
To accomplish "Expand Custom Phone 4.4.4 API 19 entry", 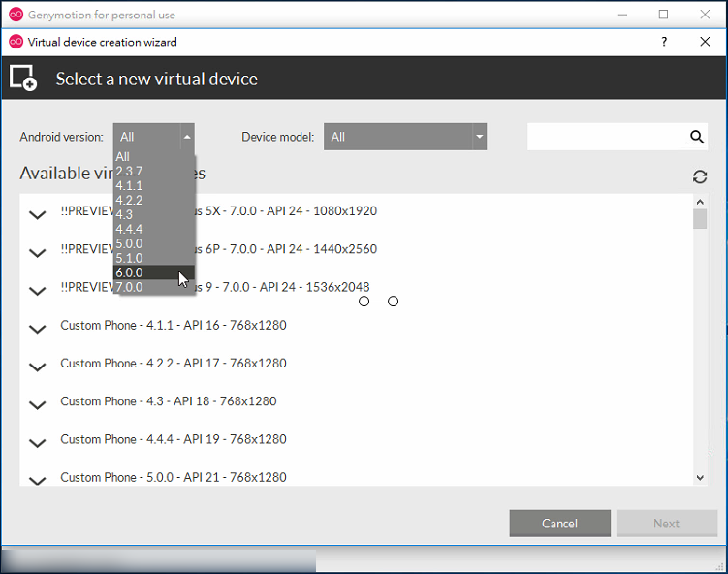I will 37,442.
